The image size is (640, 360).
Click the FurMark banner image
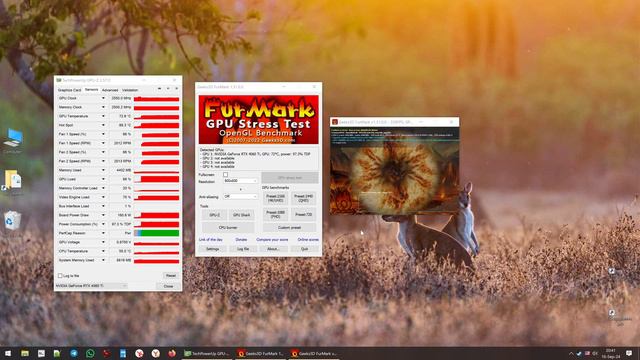tap(258, 120)
